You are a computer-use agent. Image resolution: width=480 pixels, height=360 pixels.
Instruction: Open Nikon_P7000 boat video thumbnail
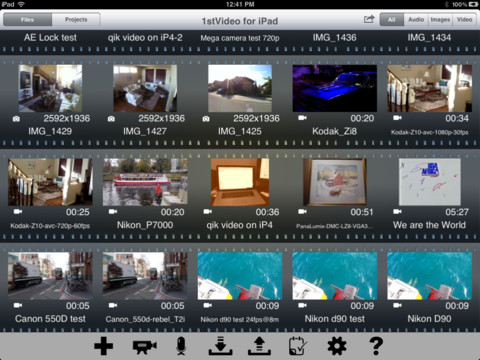(x=145, y=182)
